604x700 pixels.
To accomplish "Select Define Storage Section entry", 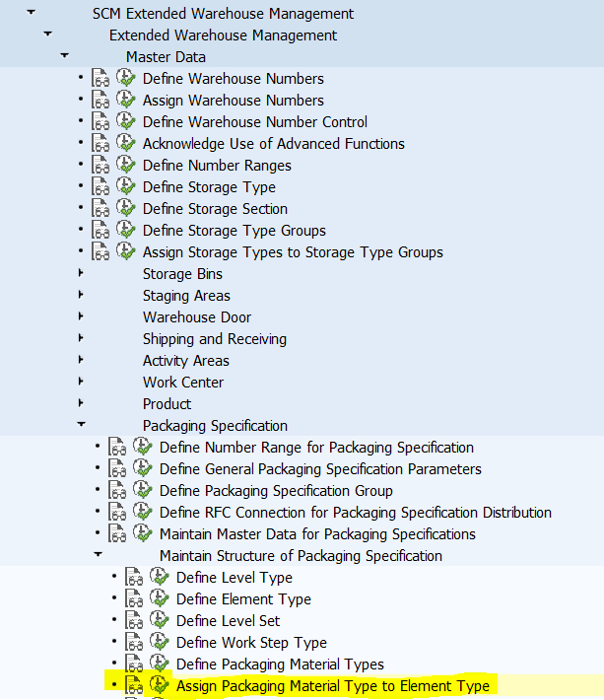I will [215, 209].
